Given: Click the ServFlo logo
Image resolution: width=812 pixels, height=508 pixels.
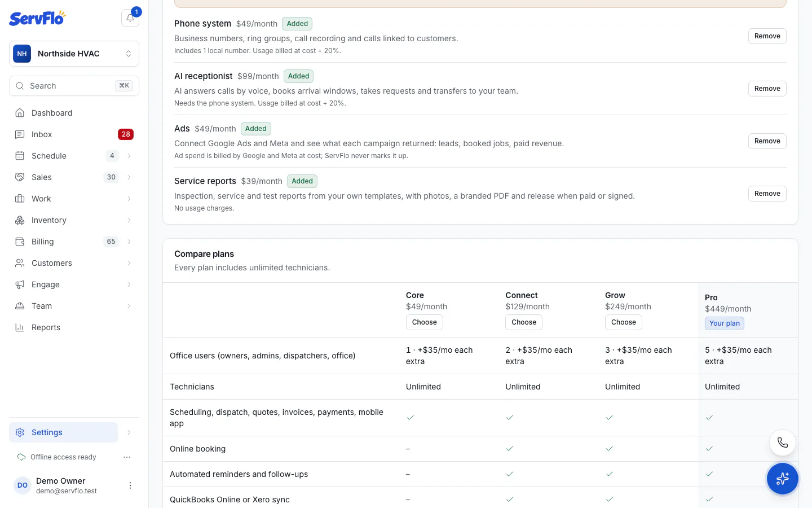Looking at the screenshot, I should point(37,18).
